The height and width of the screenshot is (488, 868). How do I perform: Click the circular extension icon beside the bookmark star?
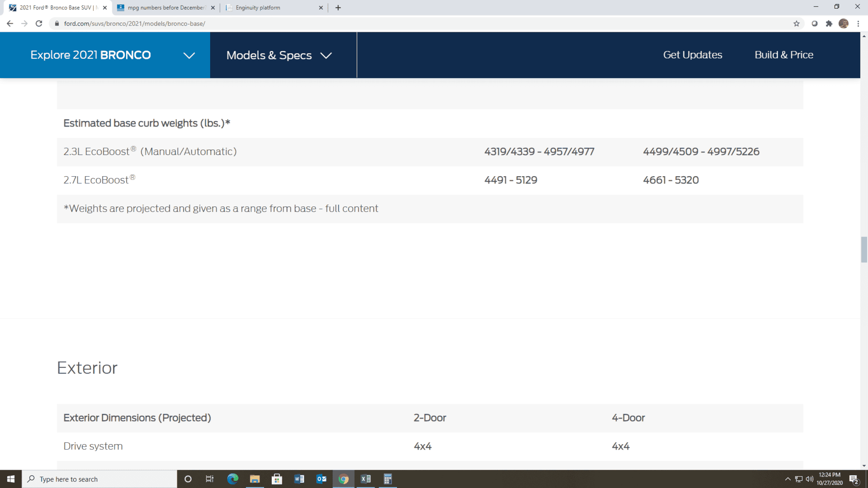coord(814,23)
